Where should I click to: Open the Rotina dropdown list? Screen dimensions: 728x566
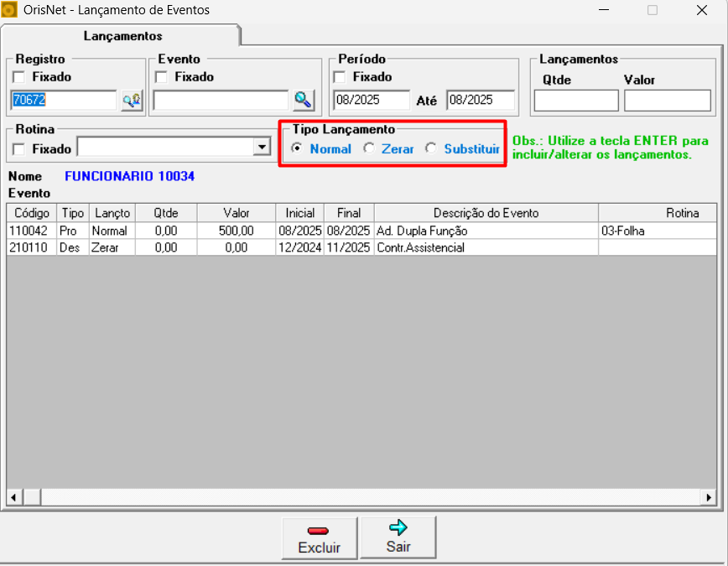(261, 148)
